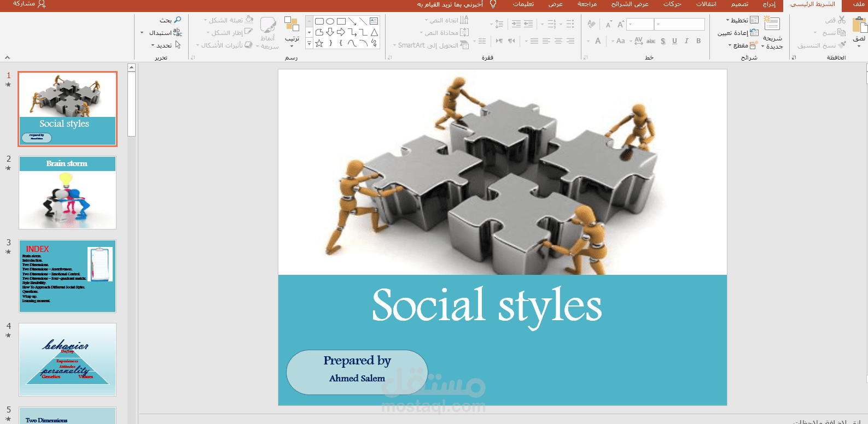Screen dimensions: 868x424
Task: Click the Increase List Level indent icon
Action: coord(516,24)
